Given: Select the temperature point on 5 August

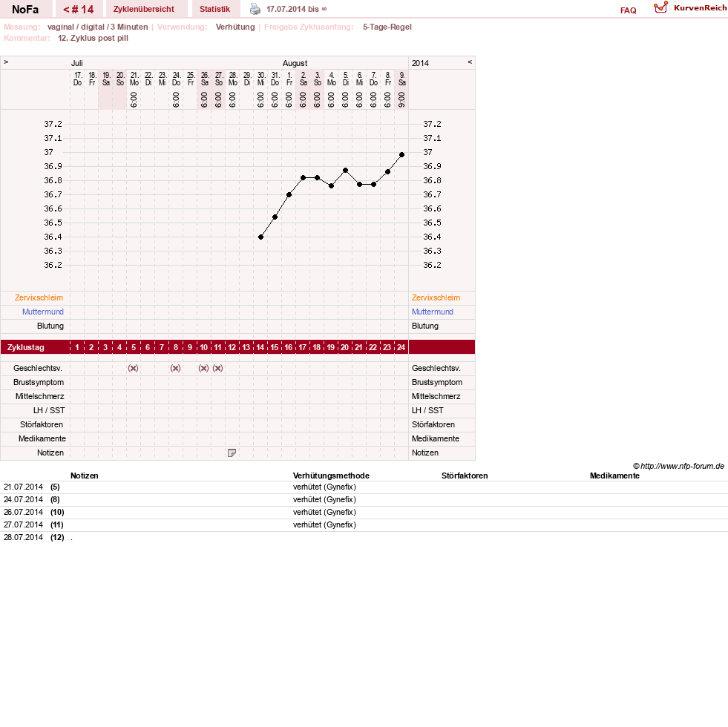Looking at the screenshot, I should (345, 171).
